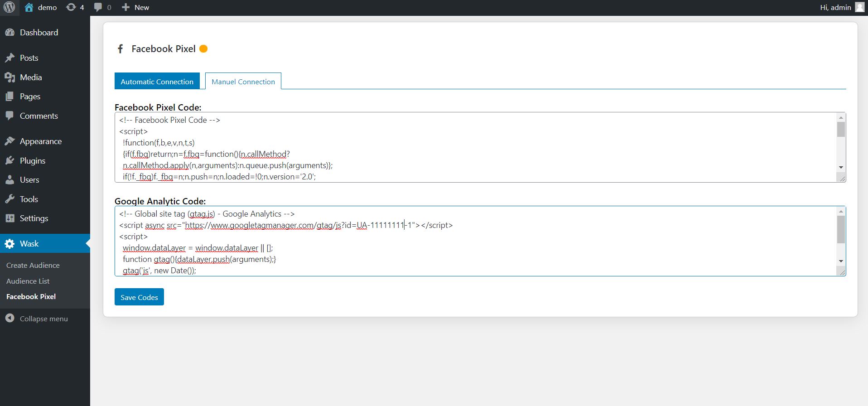868x406 pixels.
Task: Click the New plus icon
Action: coord(126,7)
